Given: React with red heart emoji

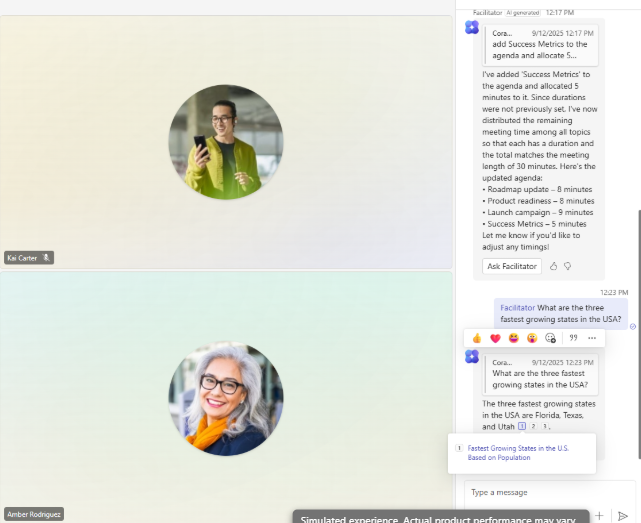Looking at the screenshot, I should (x=495, y=338).
